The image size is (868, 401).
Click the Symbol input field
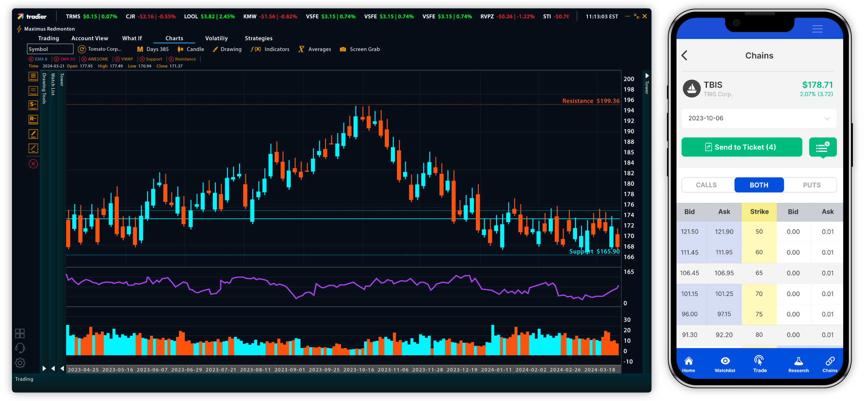click(x=50, y=49)
